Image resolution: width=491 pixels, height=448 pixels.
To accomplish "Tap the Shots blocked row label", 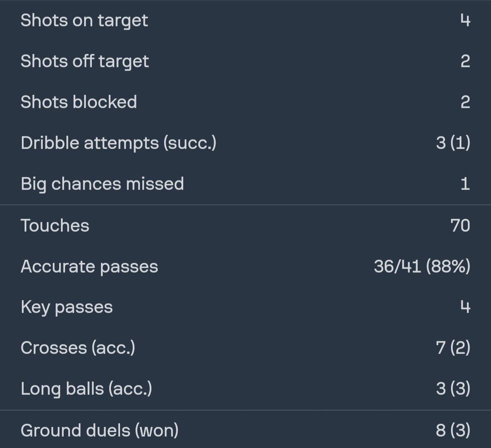I will [79, 102].
